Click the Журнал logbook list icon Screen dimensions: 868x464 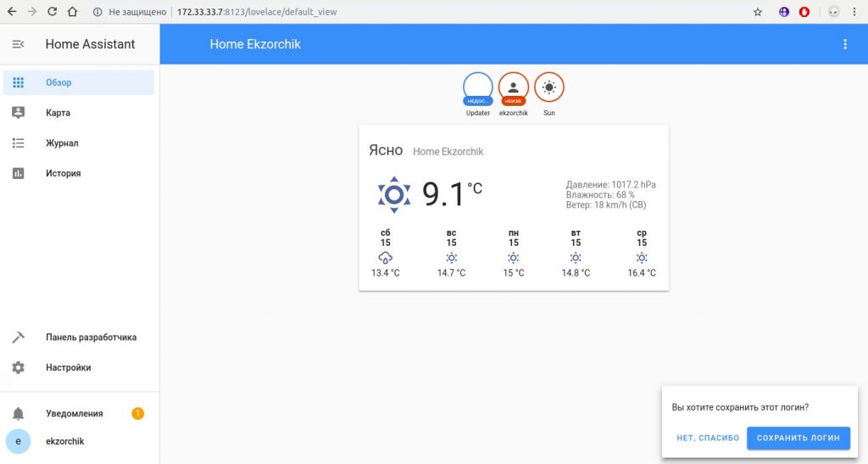(x=18, y=143)
